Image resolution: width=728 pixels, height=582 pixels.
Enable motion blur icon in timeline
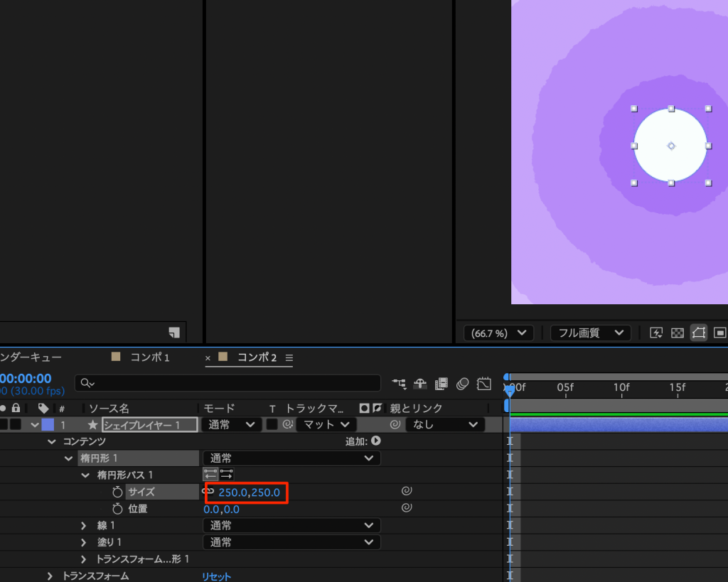463,384
